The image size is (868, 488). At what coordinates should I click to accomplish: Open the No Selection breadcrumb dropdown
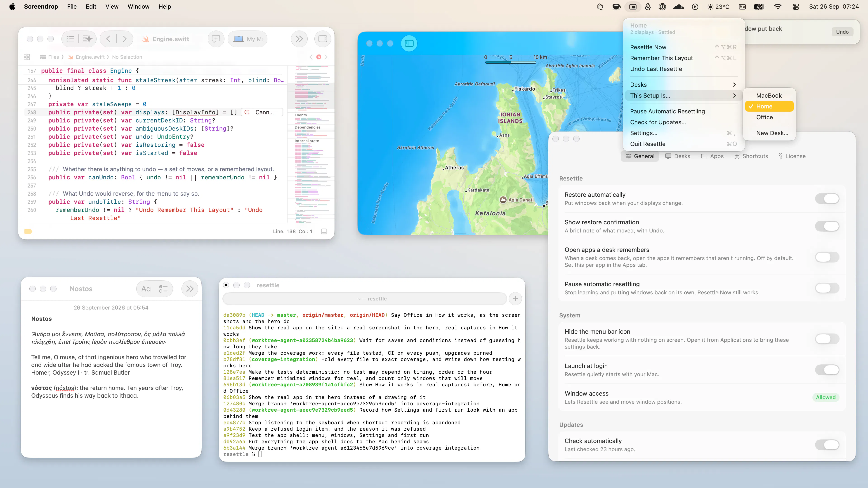coord(127,57)
